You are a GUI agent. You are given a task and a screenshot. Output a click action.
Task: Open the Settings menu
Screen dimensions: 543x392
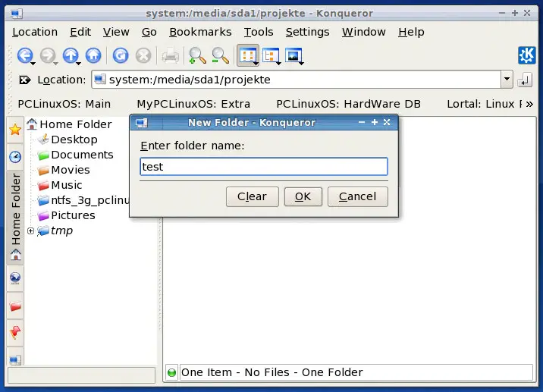[307, 32]
